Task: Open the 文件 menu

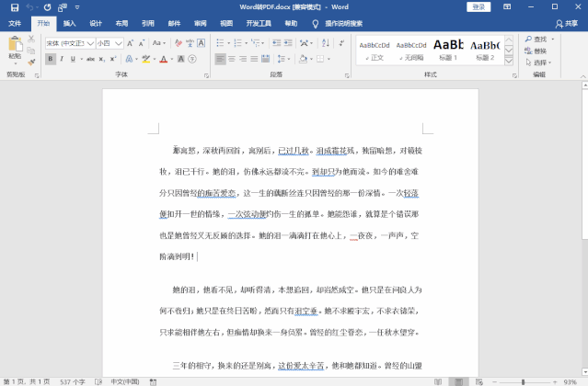Action: point(15,24)
